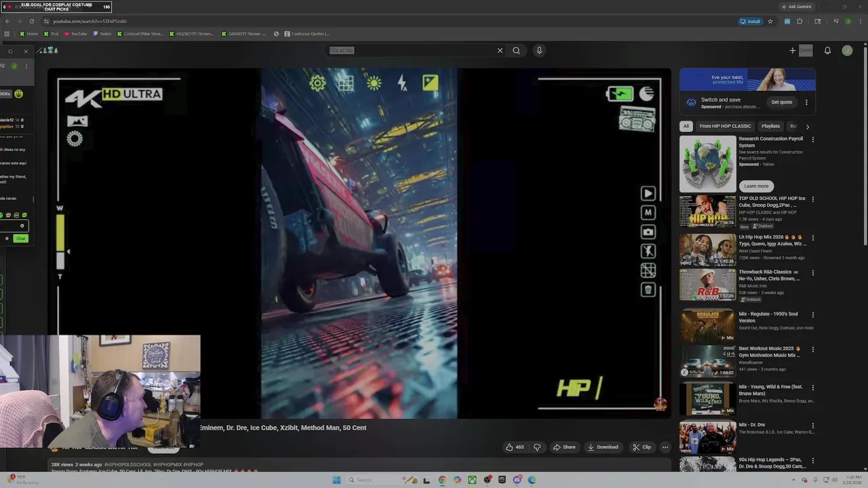Open site information icon in address bar
Screen dimensions: 868x488
click(46, 21)
